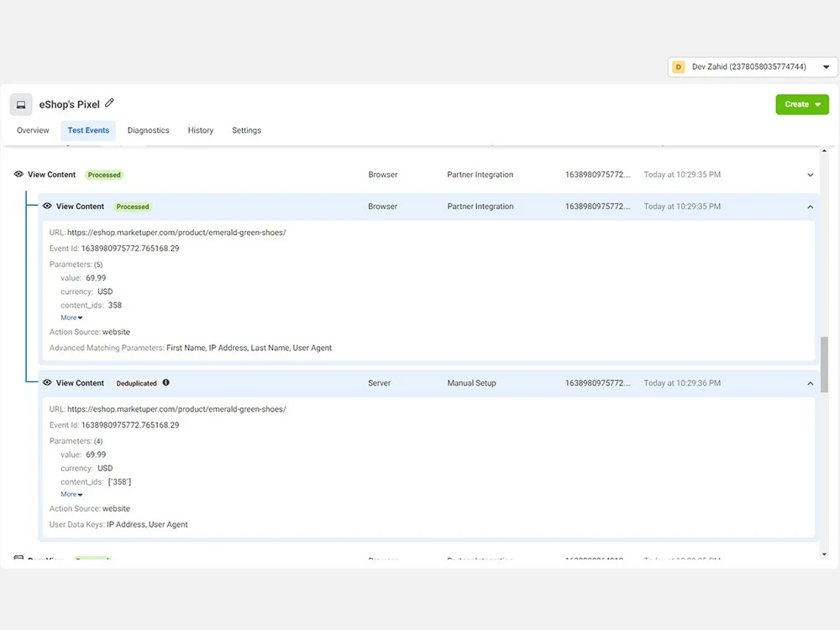The height and width of the screenshot is (630, 840).
Task: Click the vertical scrollbar thumb
Action: [824, 365]
